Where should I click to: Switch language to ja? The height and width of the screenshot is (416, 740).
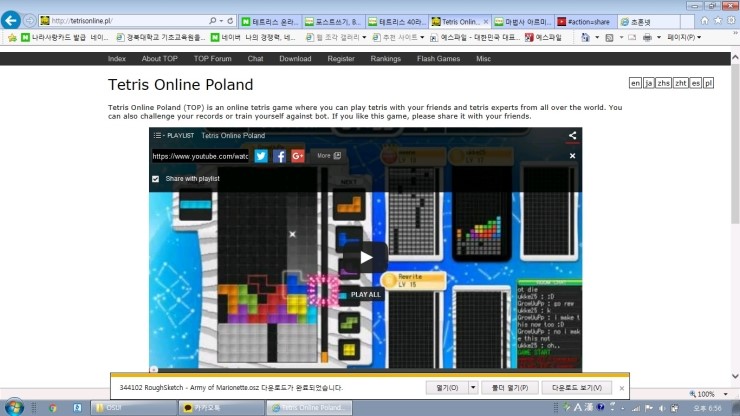[649, 83]
